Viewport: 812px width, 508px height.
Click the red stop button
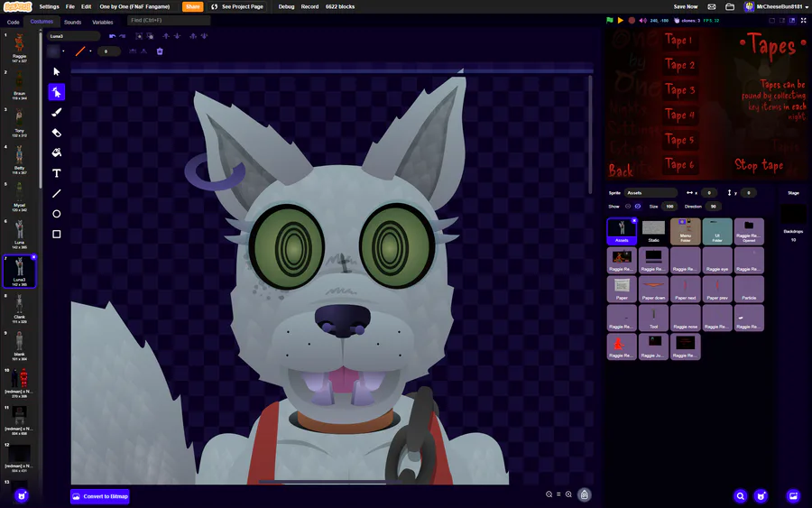(632, 21)
